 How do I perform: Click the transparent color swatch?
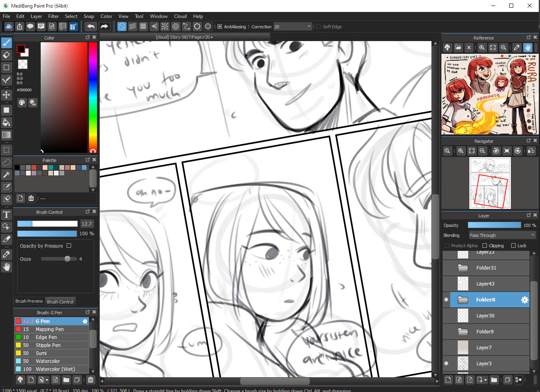click(23, 64)
